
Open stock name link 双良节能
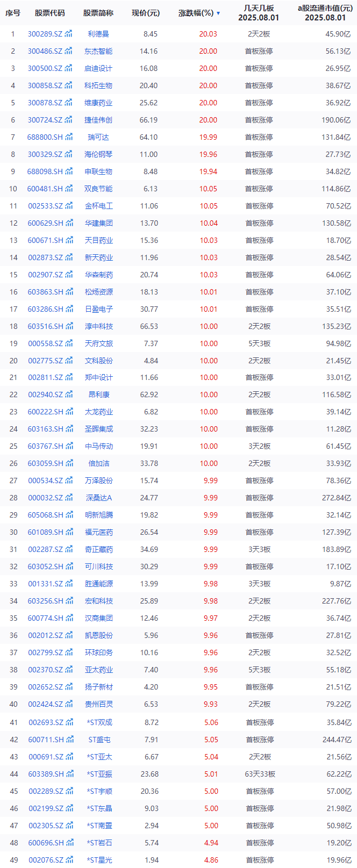pos(98,189)
